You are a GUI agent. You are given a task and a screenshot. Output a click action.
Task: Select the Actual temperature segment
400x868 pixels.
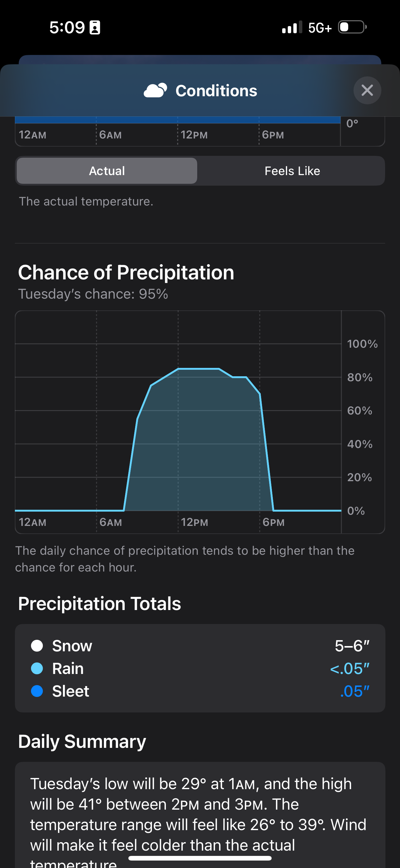click(107, 171)
